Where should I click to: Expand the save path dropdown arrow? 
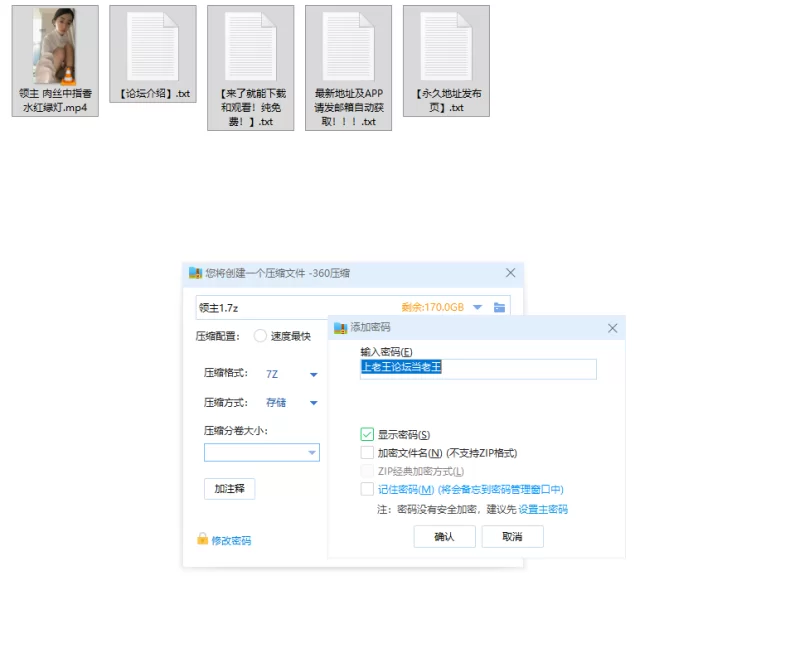point(478,307)
